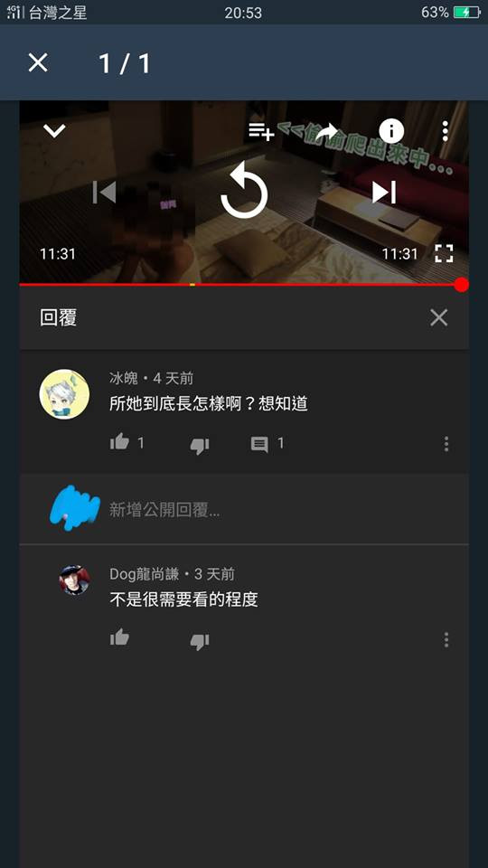
Task: Replay the video with the circular arrow
Action: [243, 192]
